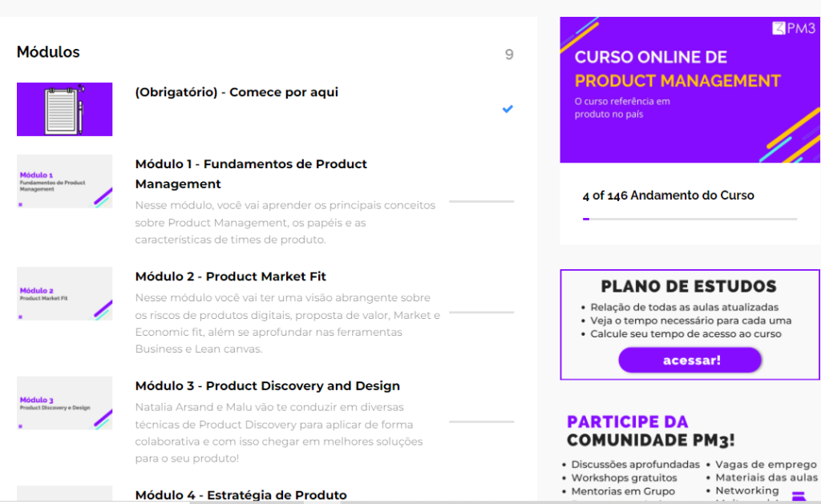
Task: Open 'Módulo 2 - Product Market Fit' title
Action: pyautogui.click(x=230, y=276)
